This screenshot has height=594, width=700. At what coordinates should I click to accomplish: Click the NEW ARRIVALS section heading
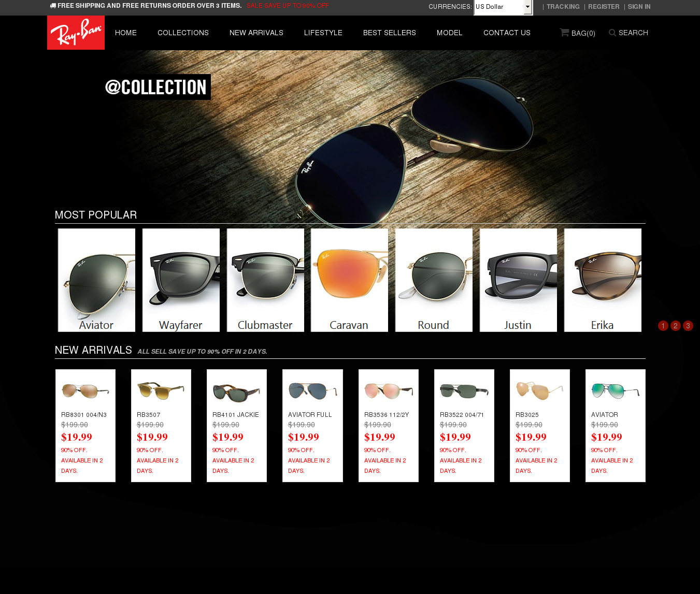point(93,350)
